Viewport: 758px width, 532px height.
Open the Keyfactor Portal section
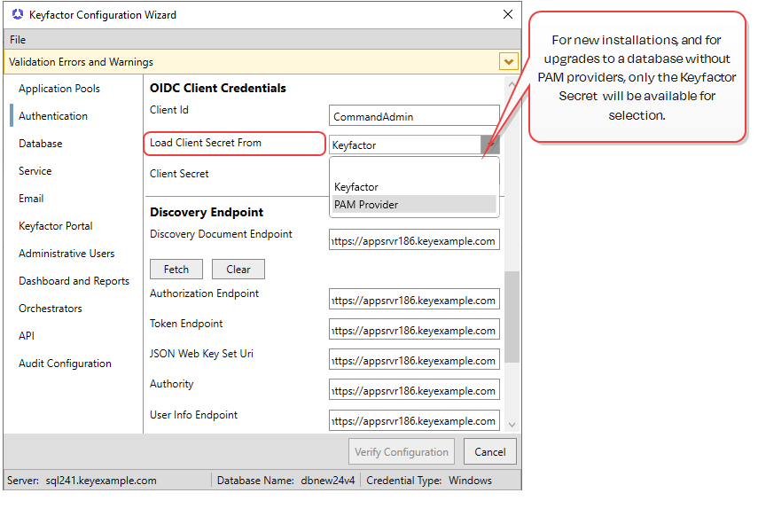[56, 226]
